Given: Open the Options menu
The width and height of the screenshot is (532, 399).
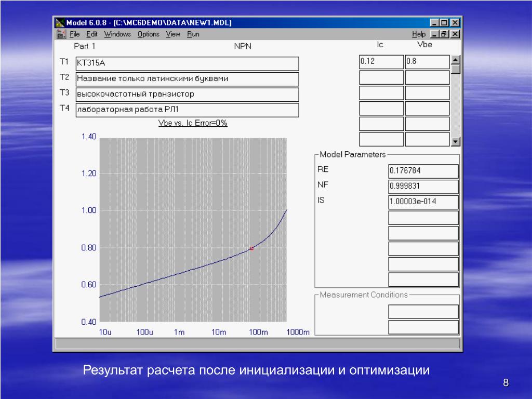Looking at the screenshot, I should [148, 34].
